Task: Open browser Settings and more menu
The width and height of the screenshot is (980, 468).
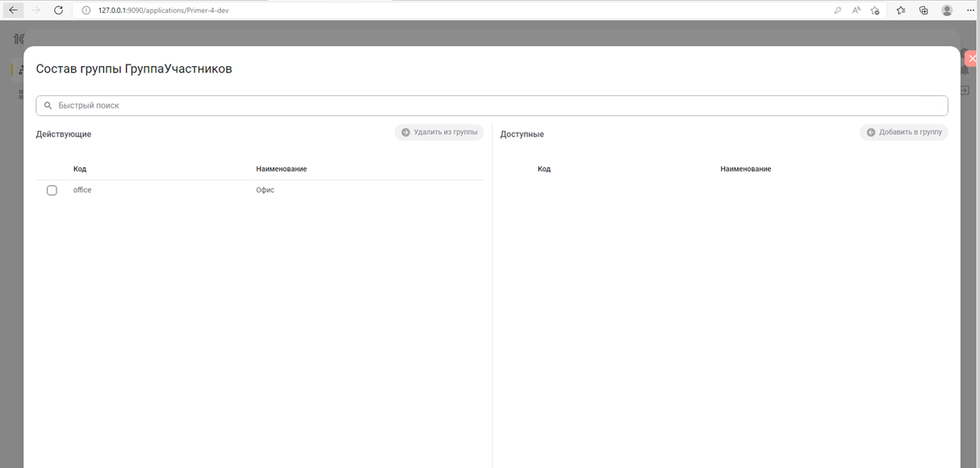Action: (970, 10)
